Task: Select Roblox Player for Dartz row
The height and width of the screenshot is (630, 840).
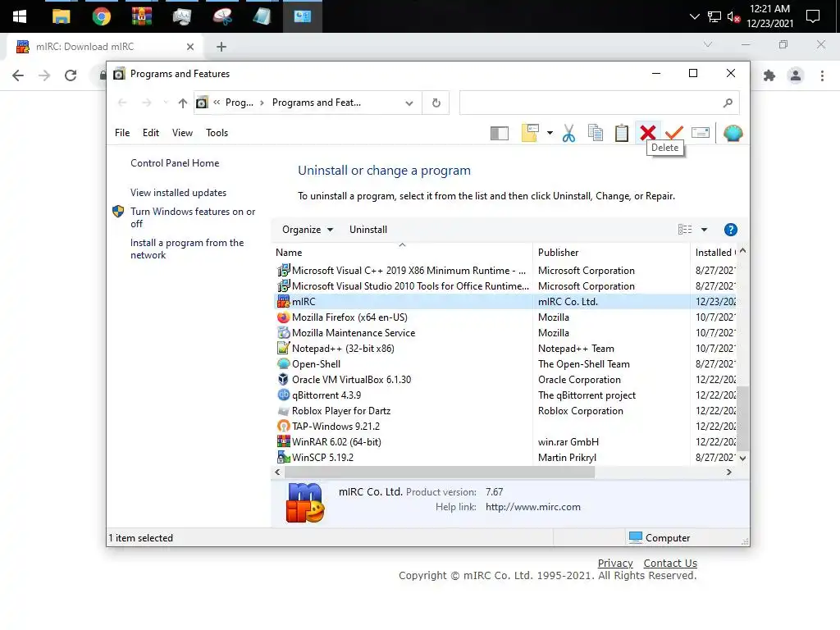Action: [x=505, y=411]
